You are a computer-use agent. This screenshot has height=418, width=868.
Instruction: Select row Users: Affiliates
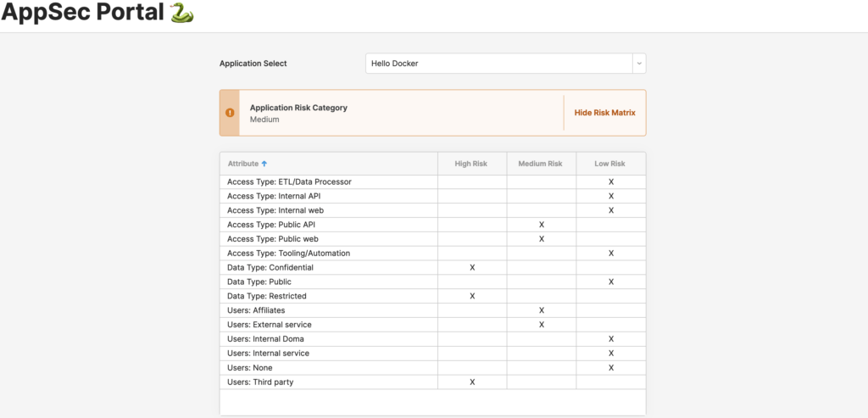tap(433, 310)
